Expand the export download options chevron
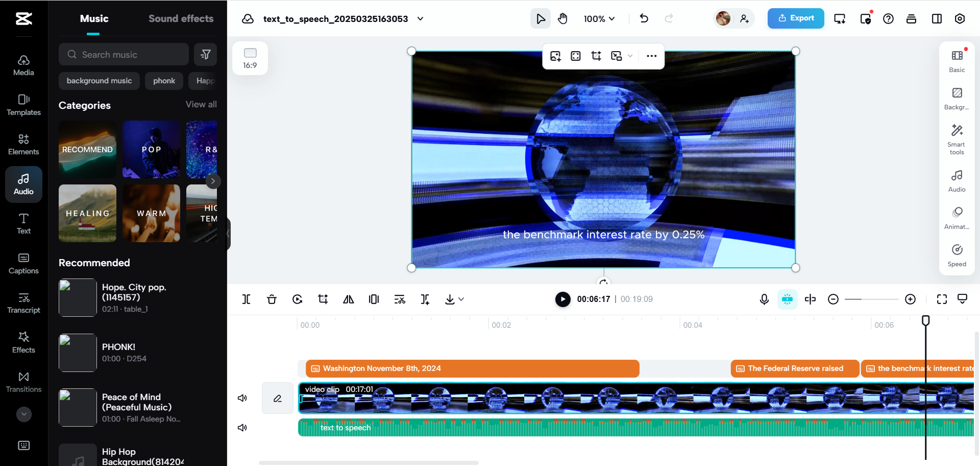 tap(462, 299)
